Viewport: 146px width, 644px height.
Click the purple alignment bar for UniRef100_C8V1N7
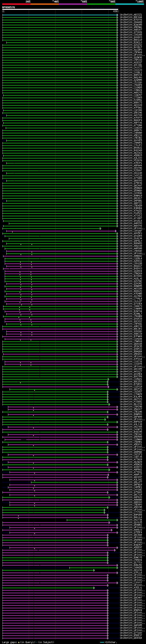coord(61,231)
